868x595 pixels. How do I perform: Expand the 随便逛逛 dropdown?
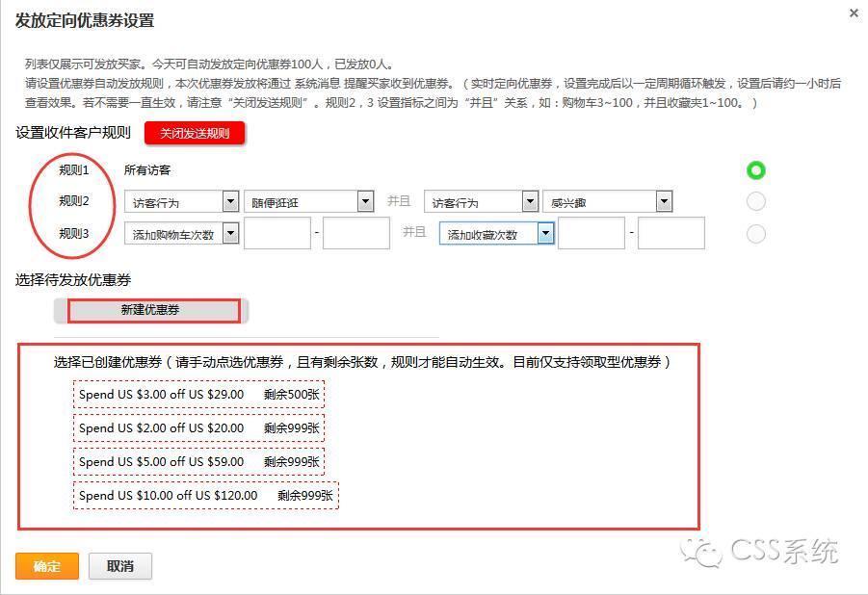click(x=308, y=202)
